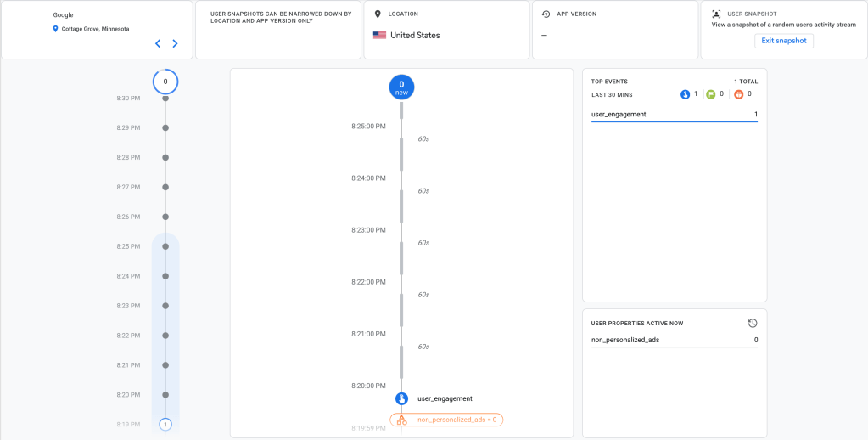Click the User Snapshot icon
Image resolution: width=868 pixels, height=440 pixels.
pos(716,14)
